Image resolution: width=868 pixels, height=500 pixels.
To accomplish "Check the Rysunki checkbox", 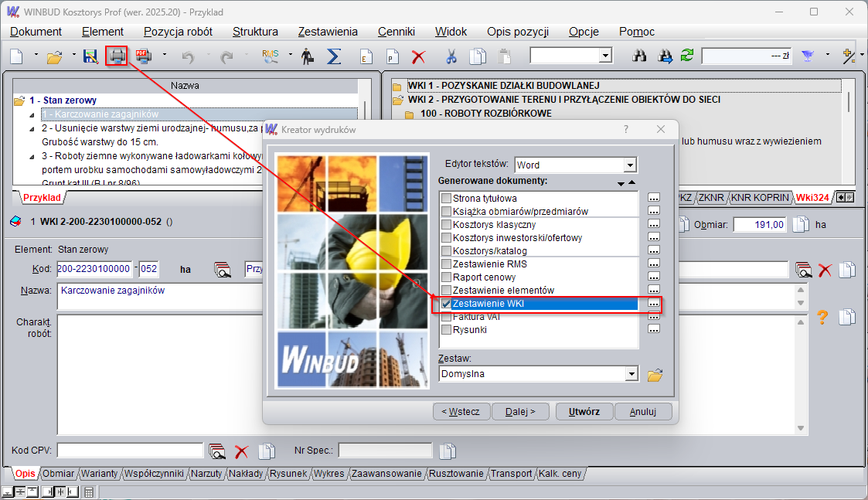I will [x=446, y=330].
